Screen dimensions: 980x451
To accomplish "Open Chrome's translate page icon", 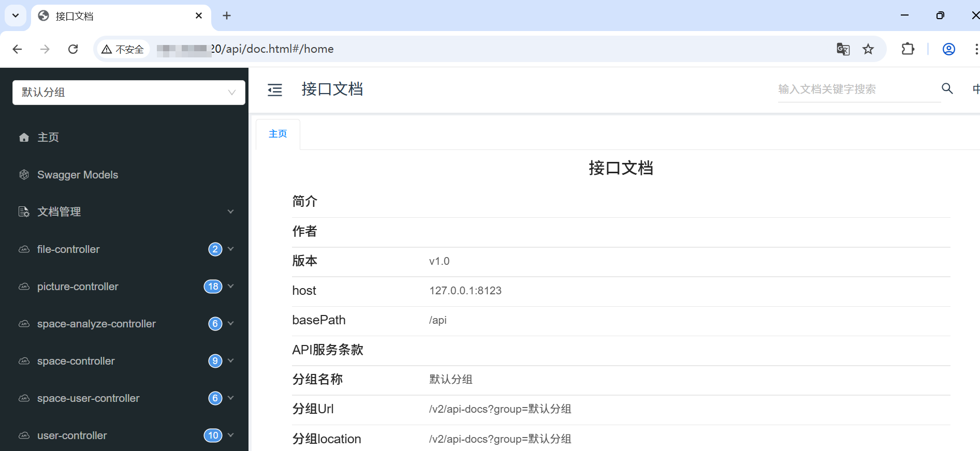I will [x=843, y=49].
